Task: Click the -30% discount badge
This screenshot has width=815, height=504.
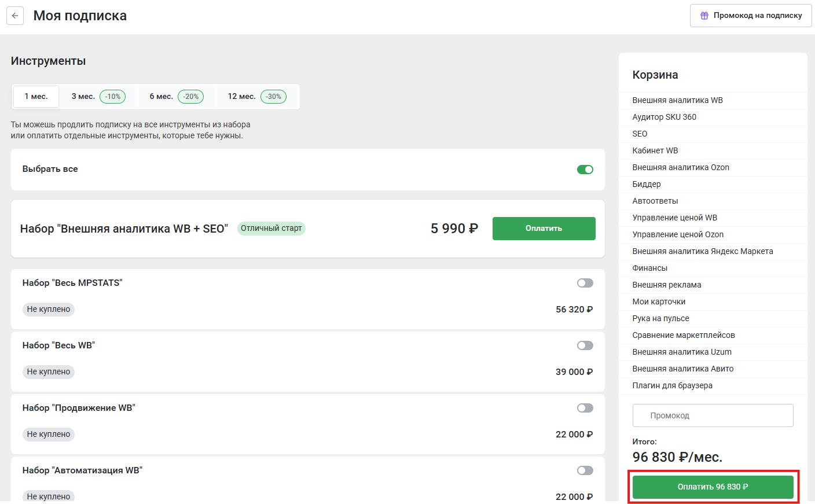Action: pyautogui.click(x=274, y=97)
